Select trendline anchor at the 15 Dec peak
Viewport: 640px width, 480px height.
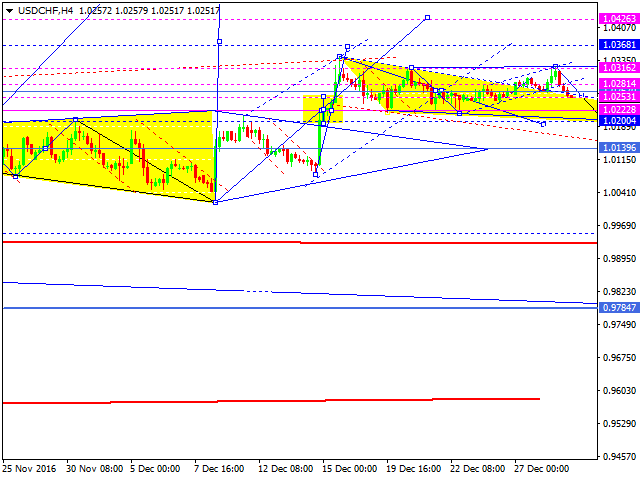click(x=340, y=57)
